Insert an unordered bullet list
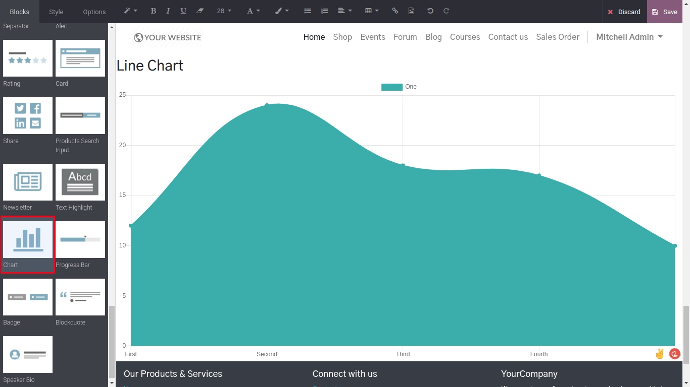This screenshot has width=690, height=387. 307,11
